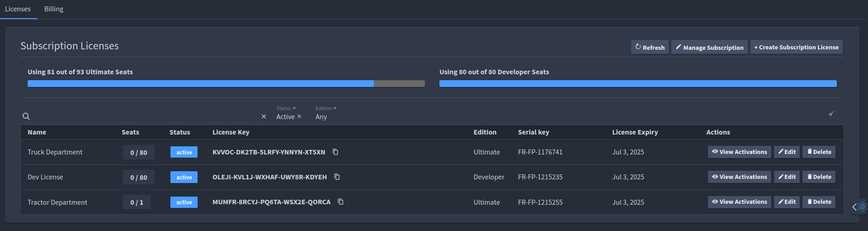Click the search magnifier icon
This screenshot has height=231, width=868.
(26, 116)
